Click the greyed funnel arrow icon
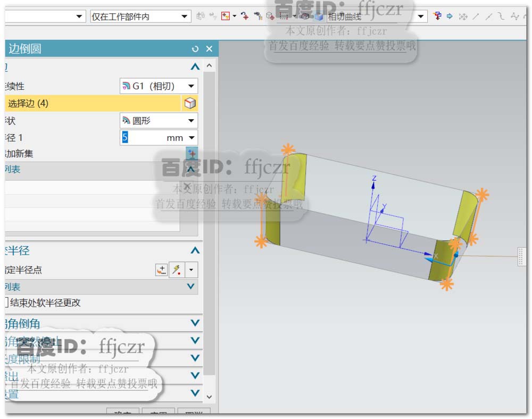Image resolution: width=532 pixels, height=419 pixels. [213, 16]
